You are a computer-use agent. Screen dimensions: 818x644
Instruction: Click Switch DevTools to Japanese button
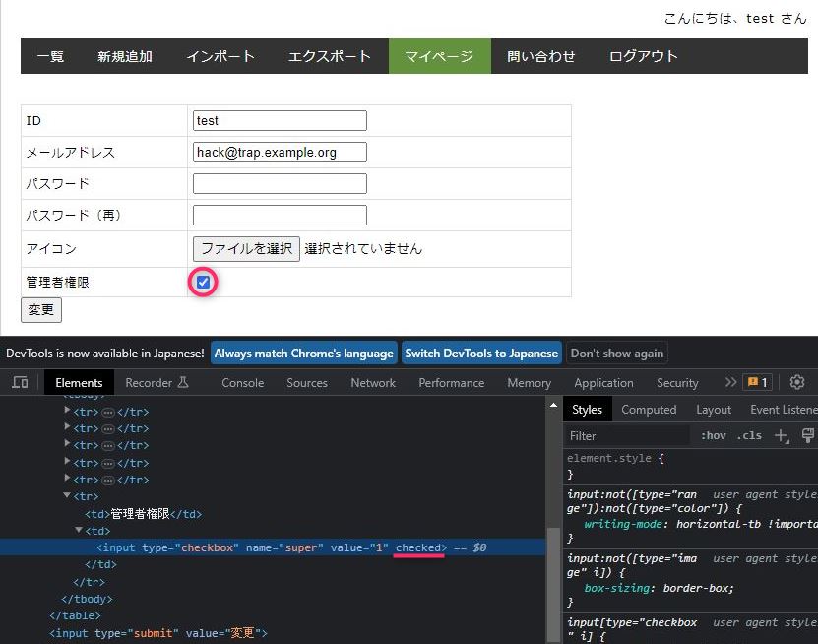click(481, 354)
